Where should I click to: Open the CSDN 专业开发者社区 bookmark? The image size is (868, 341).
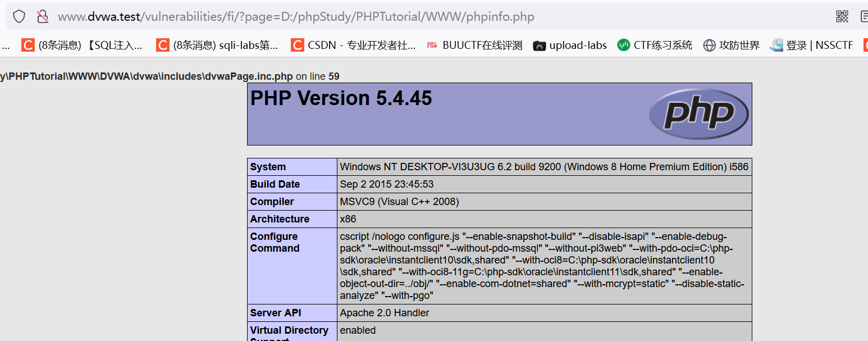353,46
